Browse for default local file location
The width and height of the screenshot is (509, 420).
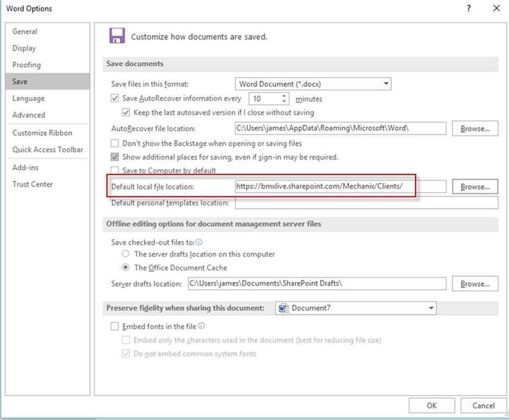click(475, 187)
